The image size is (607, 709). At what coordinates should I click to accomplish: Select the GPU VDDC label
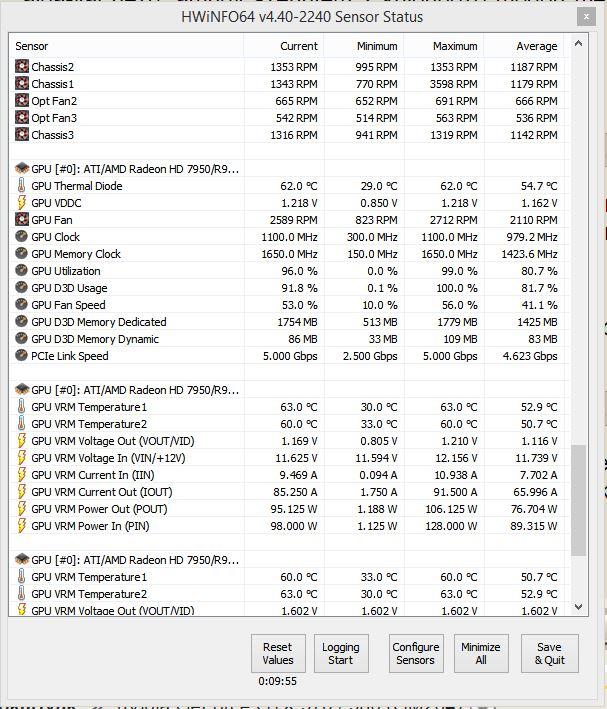[x=56, y=203]
